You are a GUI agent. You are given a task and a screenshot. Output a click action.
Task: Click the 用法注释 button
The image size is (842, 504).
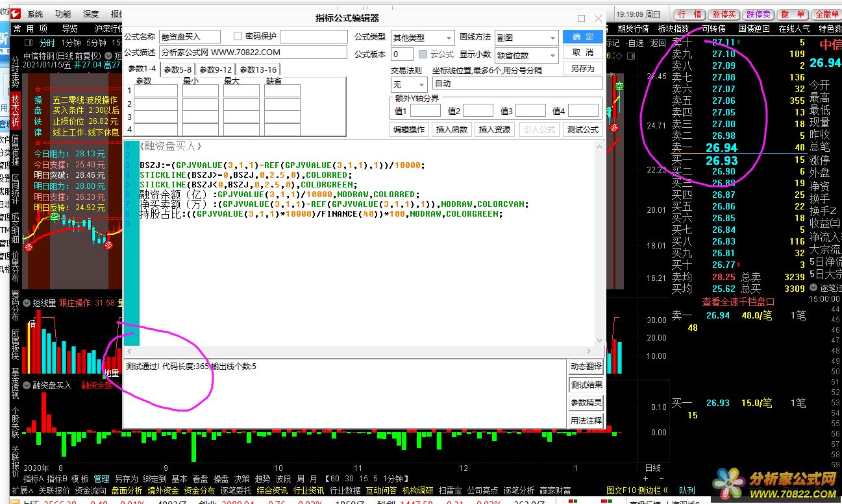click(x=586, y=421)
